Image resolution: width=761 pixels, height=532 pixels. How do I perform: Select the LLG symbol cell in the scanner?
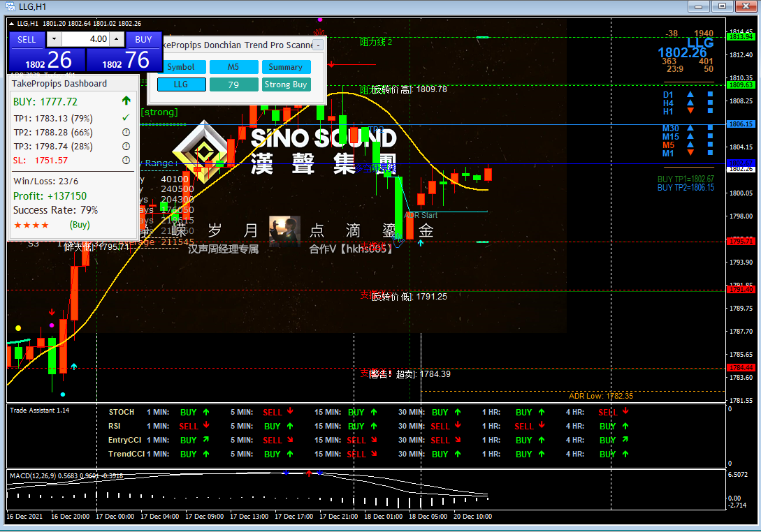(x=181, y=84)
